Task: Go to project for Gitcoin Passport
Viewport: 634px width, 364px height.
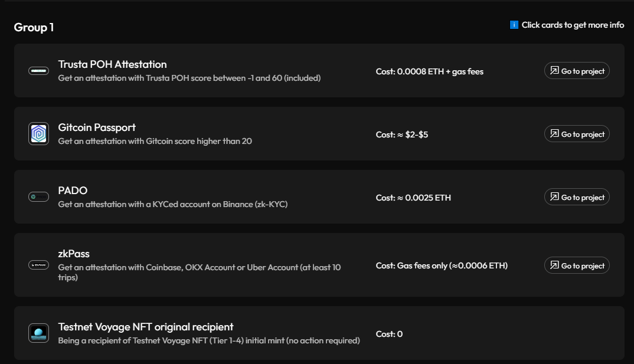Action: click(577, 134)
